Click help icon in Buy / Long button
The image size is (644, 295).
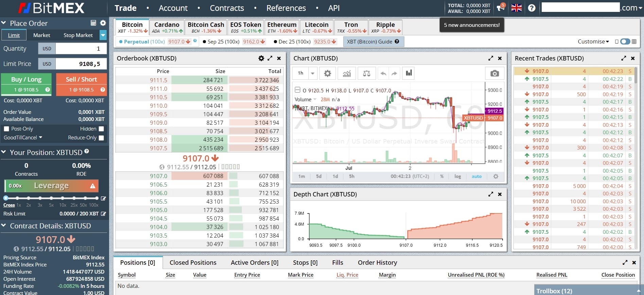[x=48, y=90]
